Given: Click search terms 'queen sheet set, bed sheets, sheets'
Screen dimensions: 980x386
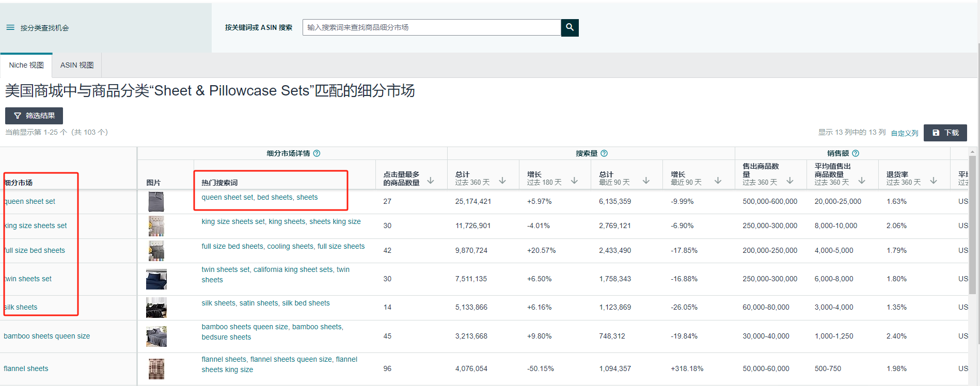Looking at the screenshot, I should [x=260, y=197].
